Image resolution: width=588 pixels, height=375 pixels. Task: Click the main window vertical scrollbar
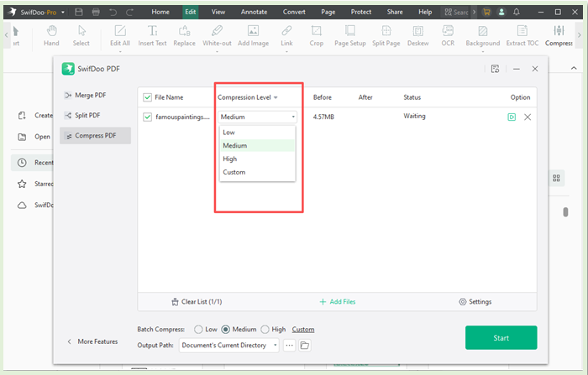pyautogui.click(x=565, y=212)
